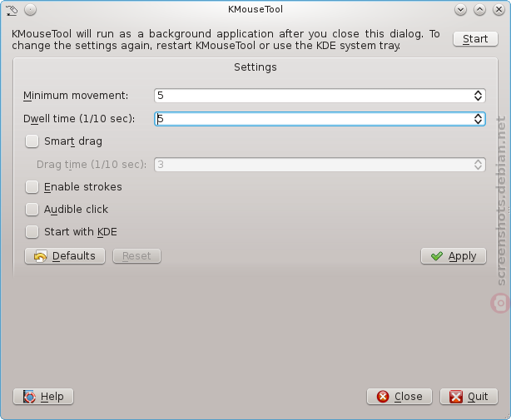
Task: Toggle the Enable strokes checkbox
Action: point(32,187)
